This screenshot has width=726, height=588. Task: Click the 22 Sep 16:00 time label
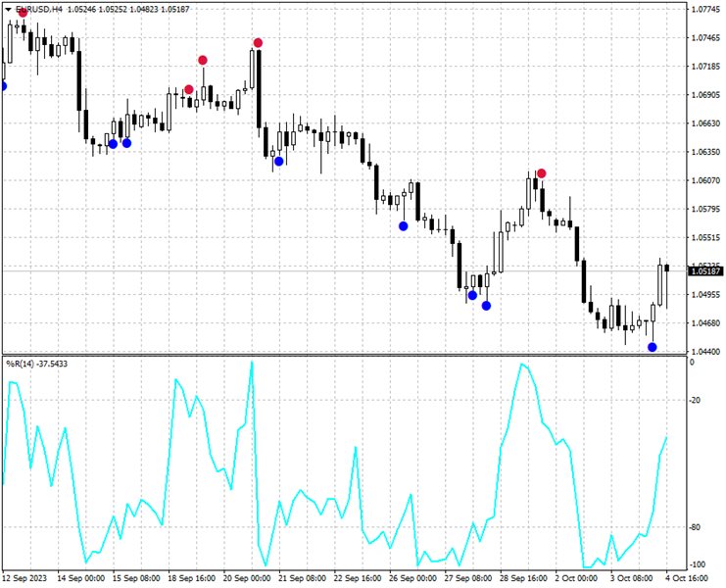pyautogui.click(x=358, y=578)
